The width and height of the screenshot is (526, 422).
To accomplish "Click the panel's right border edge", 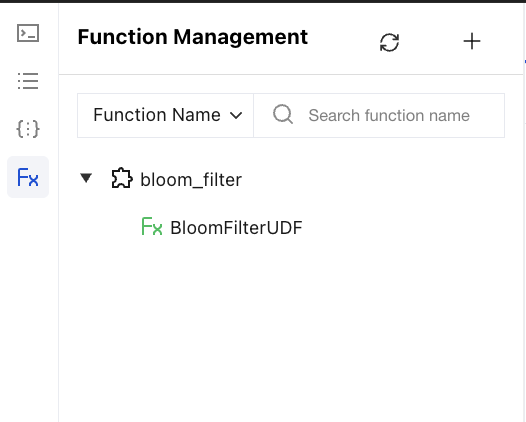I will click(x=523, y=213).
